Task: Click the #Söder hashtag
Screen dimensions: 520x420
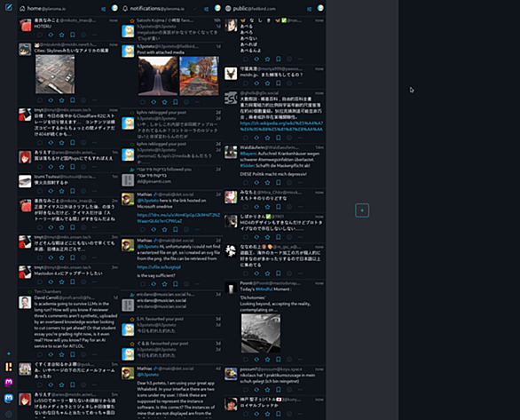Action: point(247,165)
